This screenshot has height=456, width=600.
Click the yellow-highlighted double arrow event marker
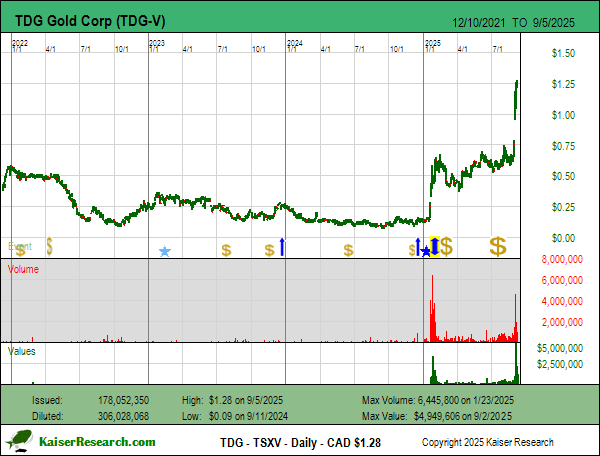coord(435,246)
